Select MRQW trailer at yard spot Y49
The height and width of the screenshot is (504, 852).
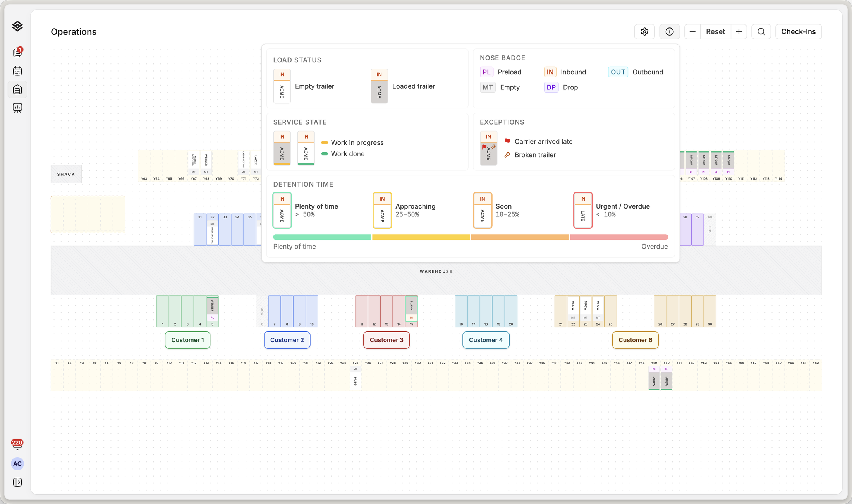(x=654, y=378)
